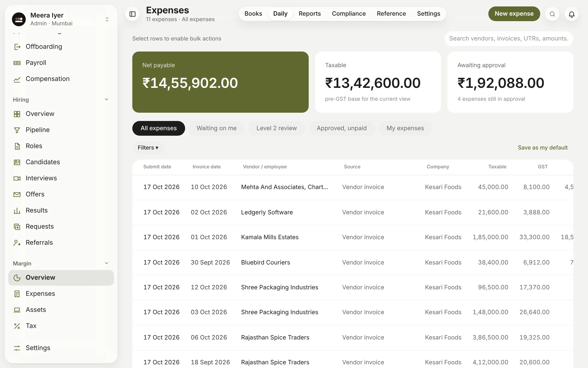Collapse the Margin section chevron

106,263
